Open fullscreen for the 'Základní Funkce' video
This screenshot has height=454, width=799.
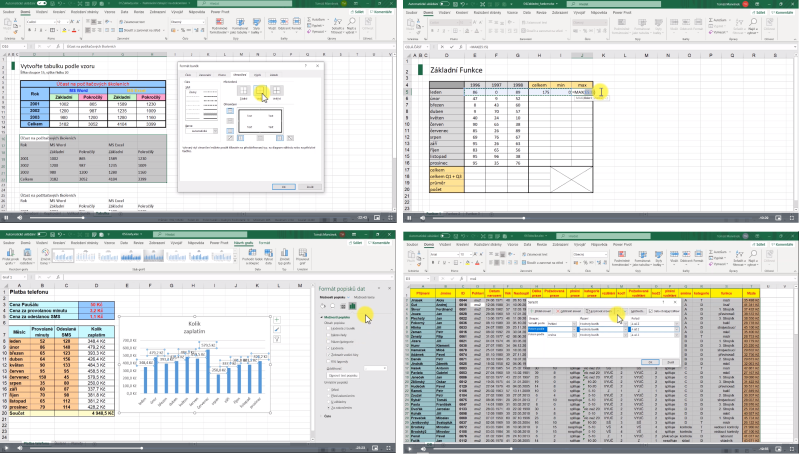click(792, 218)
